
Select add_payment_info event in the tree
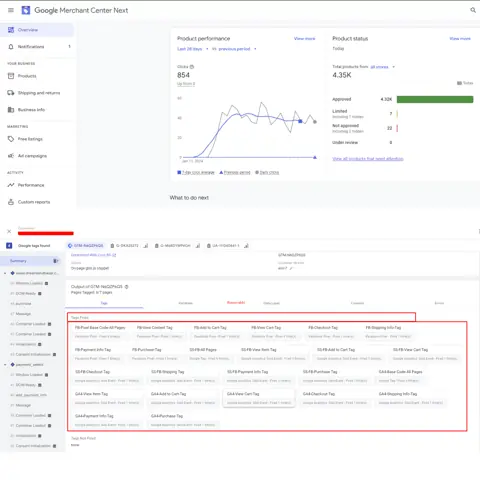[x=31, y=395]
